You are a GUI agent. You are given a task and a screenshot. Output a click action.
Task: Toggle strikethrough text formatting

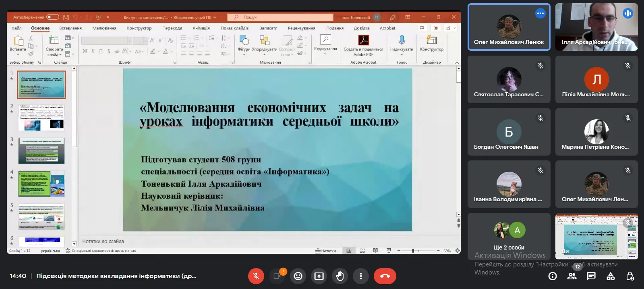pos(117,51)
